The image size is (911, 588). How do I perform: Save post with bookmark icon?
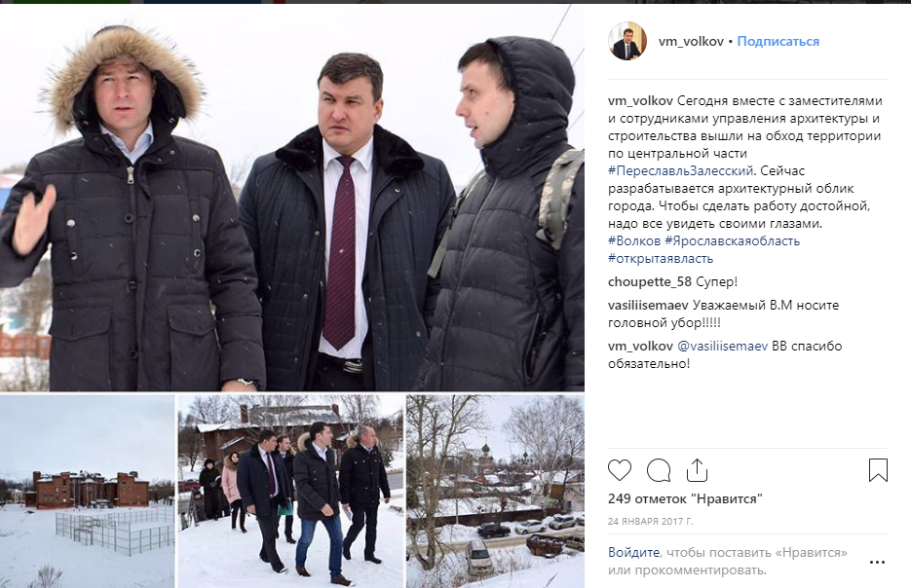(878, 470)
